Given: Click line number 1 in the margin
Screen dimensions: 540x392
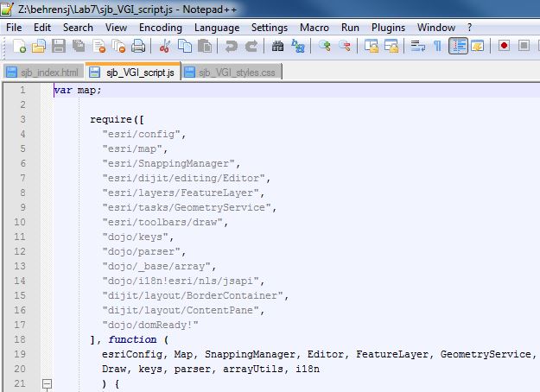Looking at the screenshot, I should 22,90.
